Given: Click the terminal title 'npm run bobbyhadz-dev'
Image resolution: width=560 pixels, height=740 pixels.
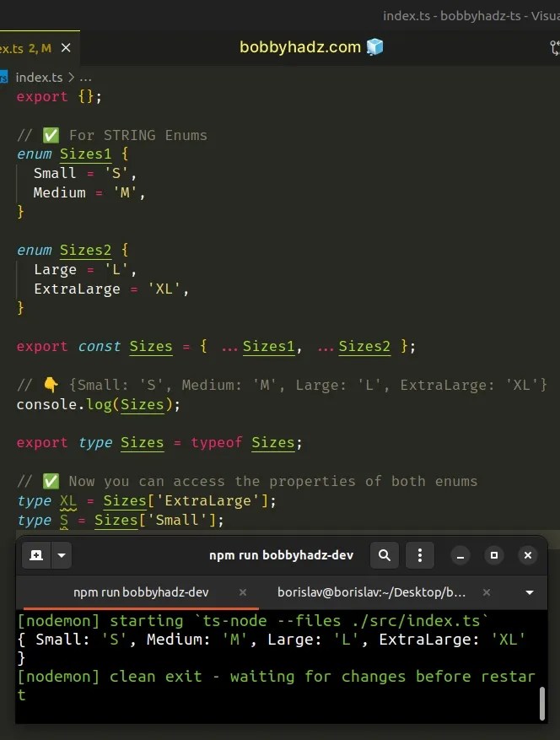Looking at the screenshot, I should click(281, 555).
